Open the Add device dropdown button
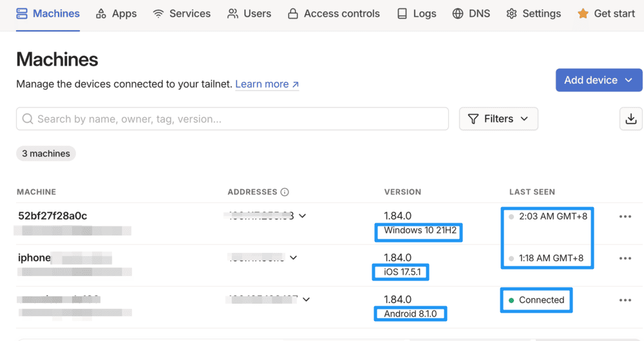 (x=598, y=80)
